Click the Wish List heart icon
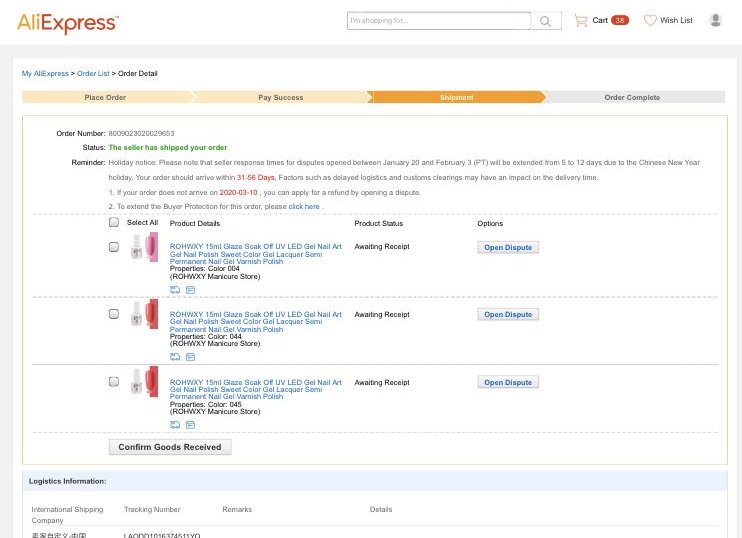 (x=650, y=20)
